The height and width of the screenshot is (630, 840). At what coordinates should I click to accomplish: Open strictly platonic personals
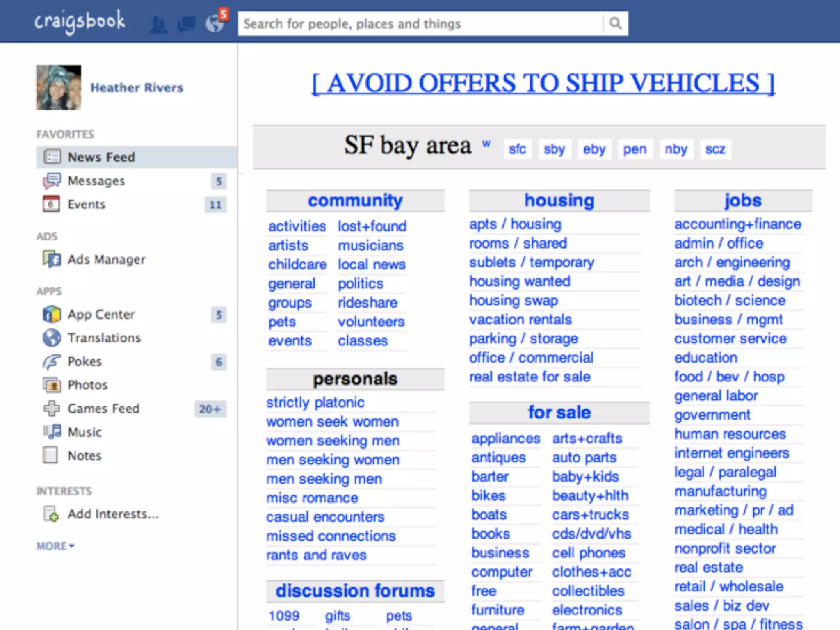[315, 402]
